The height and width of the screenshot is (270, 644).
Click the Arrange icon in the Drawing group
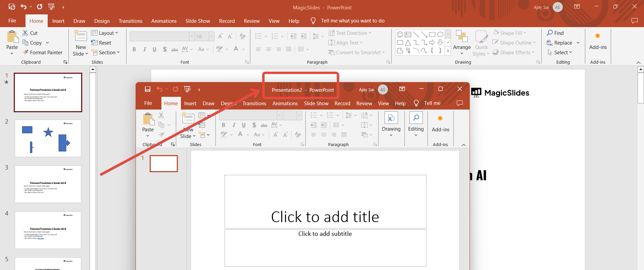click(x=462, y=36)
